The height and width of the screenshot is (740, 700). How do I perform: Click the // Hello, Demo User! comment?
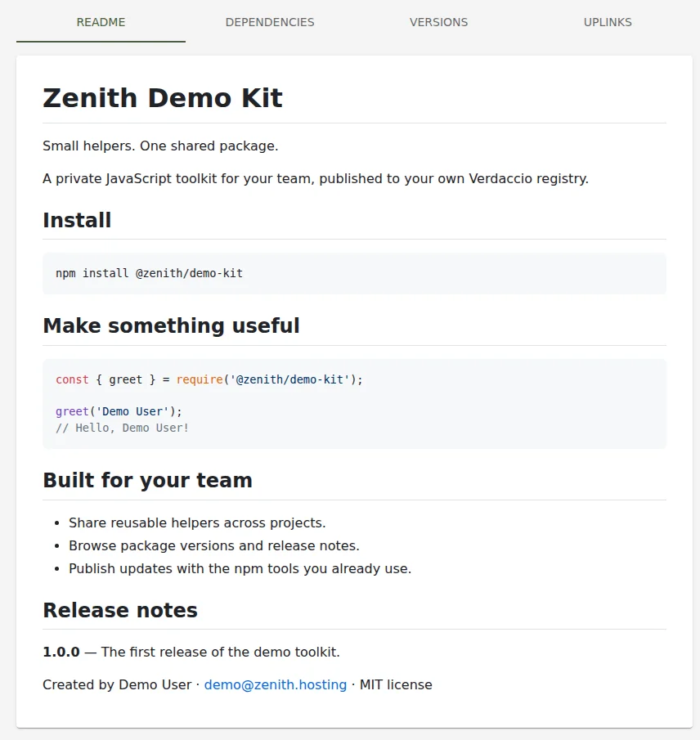(x=122, y=428)
